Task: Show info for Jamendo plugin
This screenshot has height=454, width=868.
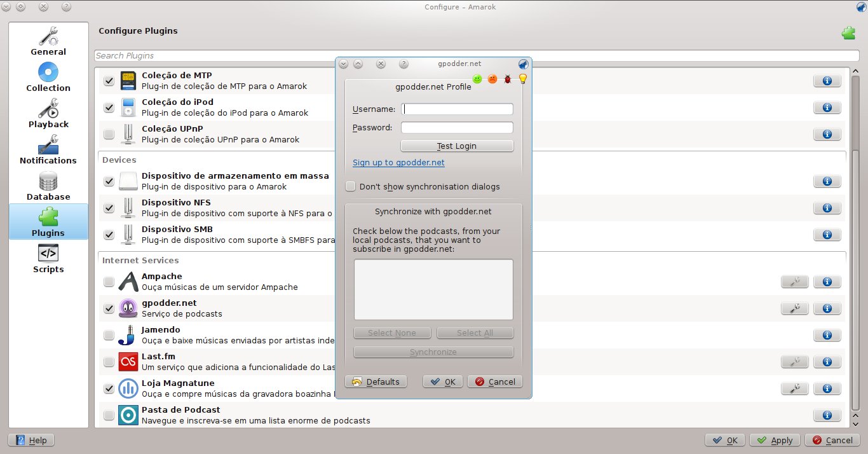Action: 827,335
